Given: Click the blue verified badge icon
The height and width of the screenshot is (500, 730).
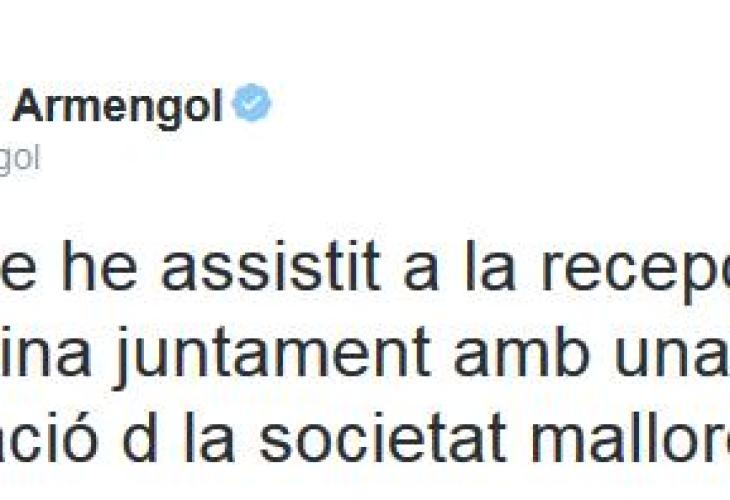Looking at the screenshot, I should pyautogui.click(x=252, y=102).
